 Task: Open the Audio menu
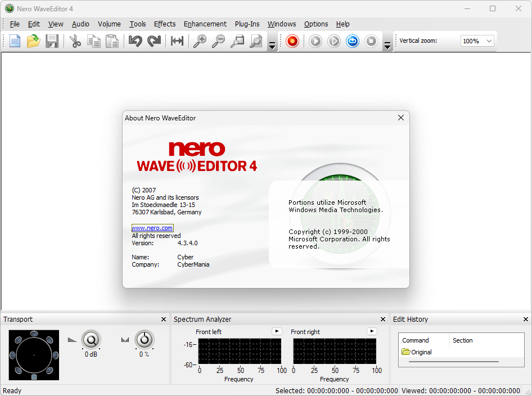(80, 24)
